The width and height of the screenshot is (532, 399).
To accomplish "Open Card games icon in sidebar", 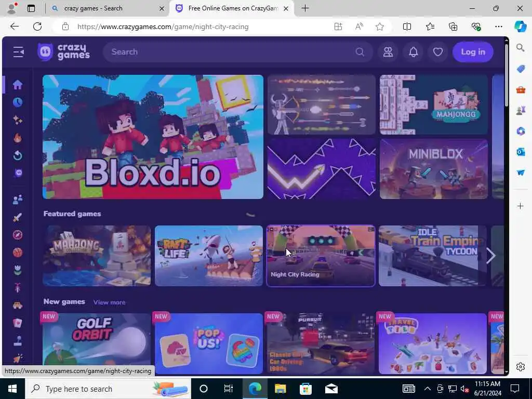I will tap(18, 323).
